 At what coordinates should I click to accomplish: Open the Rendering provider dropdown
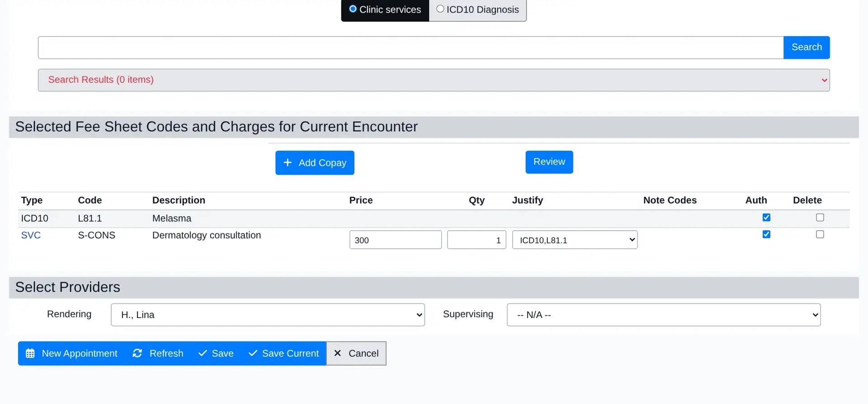268,315
